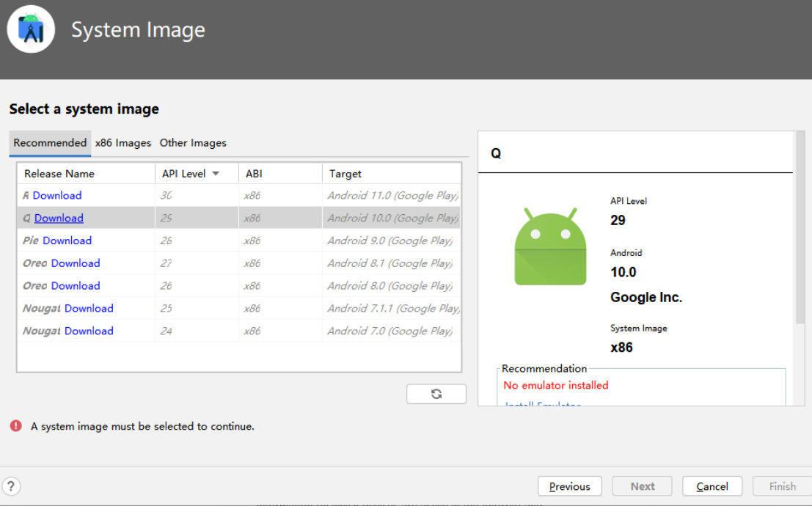This screenshot has width=812, height=506.
Task: Select the Android 11.0 (Google Play) target cell
Action: click(x=392, y=195)
